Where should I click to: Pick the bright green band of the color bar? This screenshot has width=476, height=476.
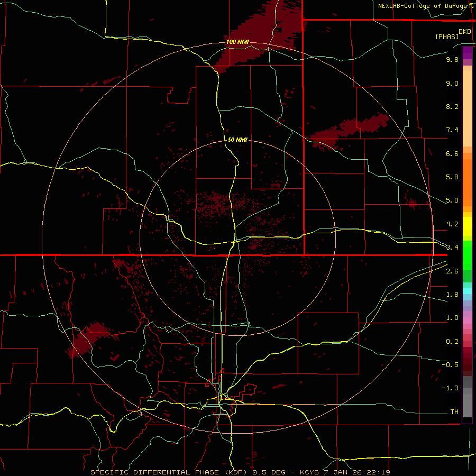467,255
